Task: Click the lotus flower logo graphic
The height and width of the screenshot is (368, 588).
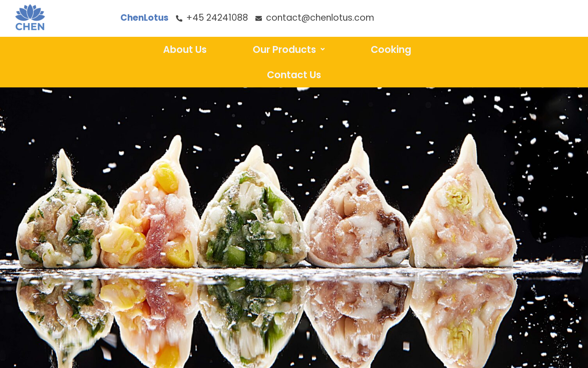Action: pos(30,12)
